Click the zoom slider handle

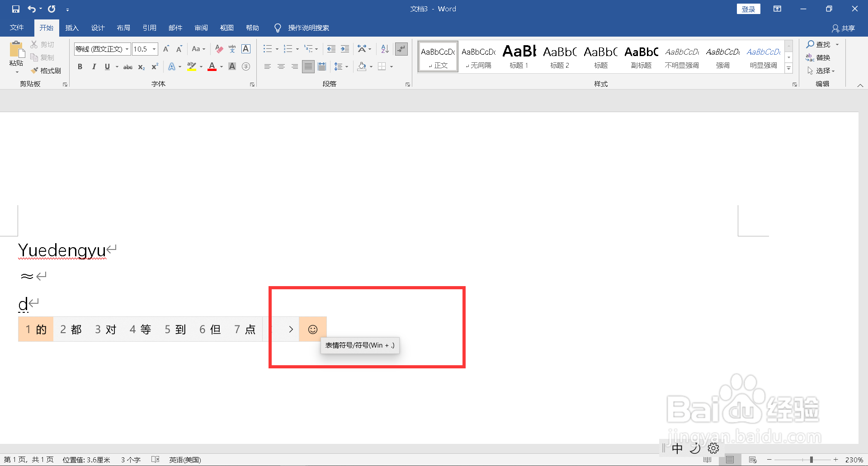(811, 460)
